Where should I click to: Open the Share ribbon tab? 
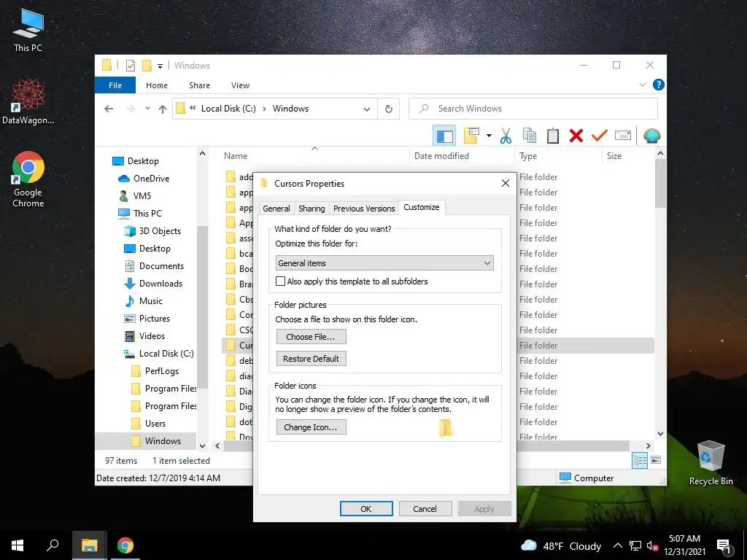(x=199, y=85)
